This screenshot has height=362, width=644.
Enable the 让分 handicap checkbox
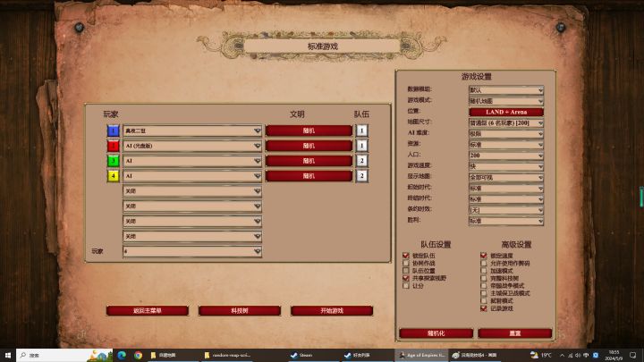pos(406,286)
